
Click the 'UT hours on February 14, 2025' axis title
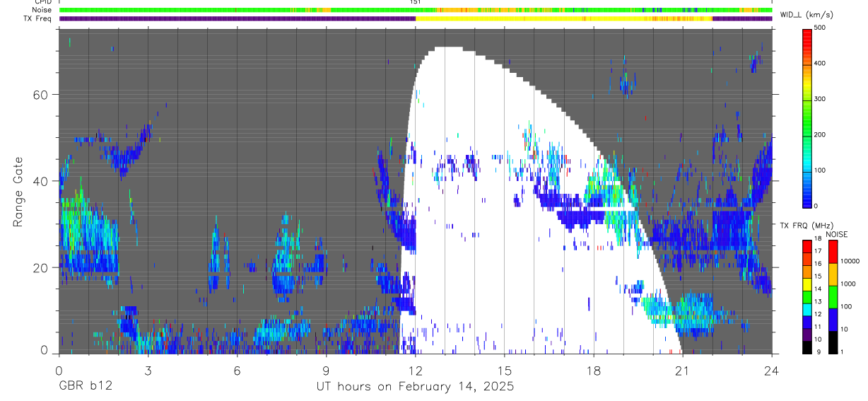point(415,387)
